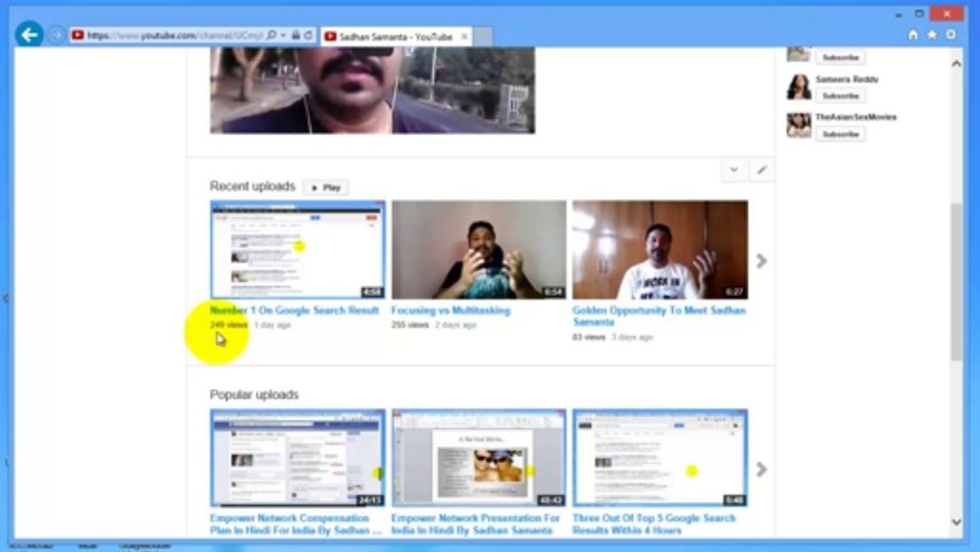
Task: Click the pencil edit section icon
Action: click(x=761, y=170)
